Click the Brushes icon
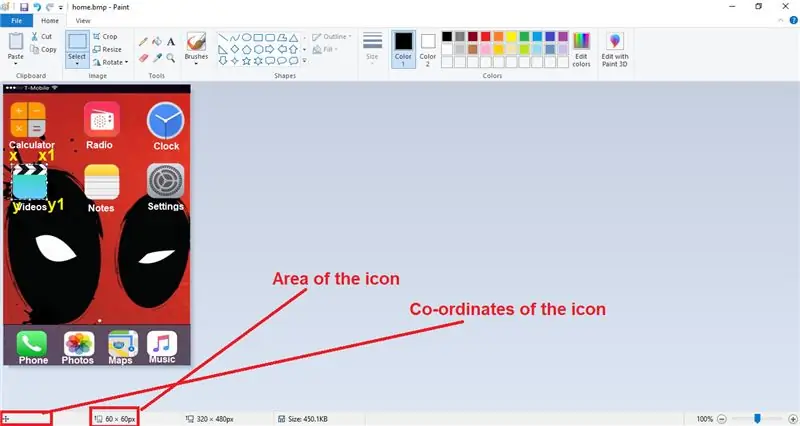The width and height of the screenshot is (800, 426). tap(196, 41)
